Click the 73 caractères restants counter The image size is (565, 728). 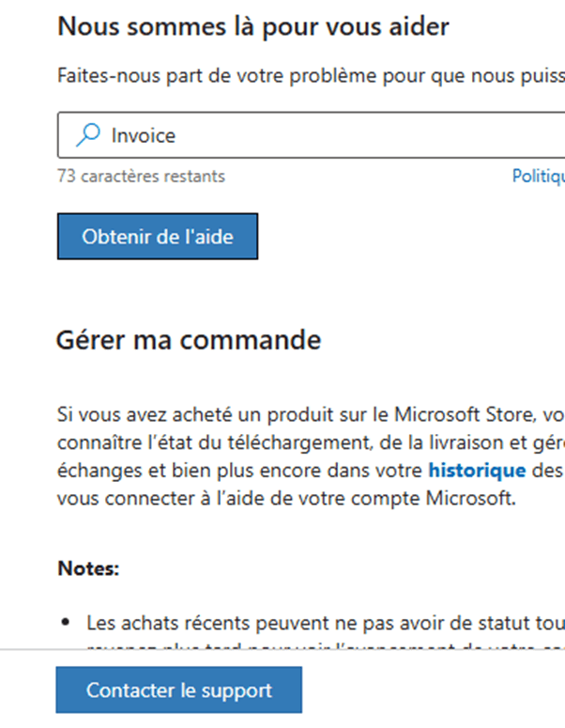[x=141, y=177]
